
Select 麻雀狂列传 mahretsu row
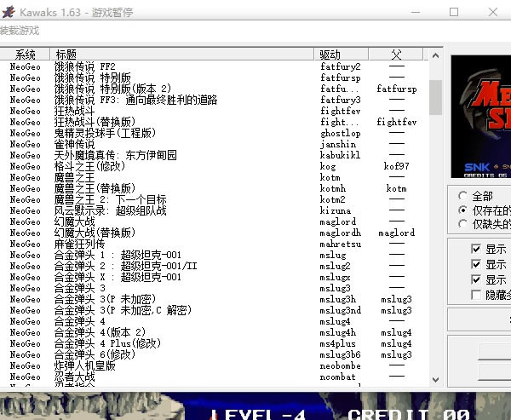(x=214, y=244)
